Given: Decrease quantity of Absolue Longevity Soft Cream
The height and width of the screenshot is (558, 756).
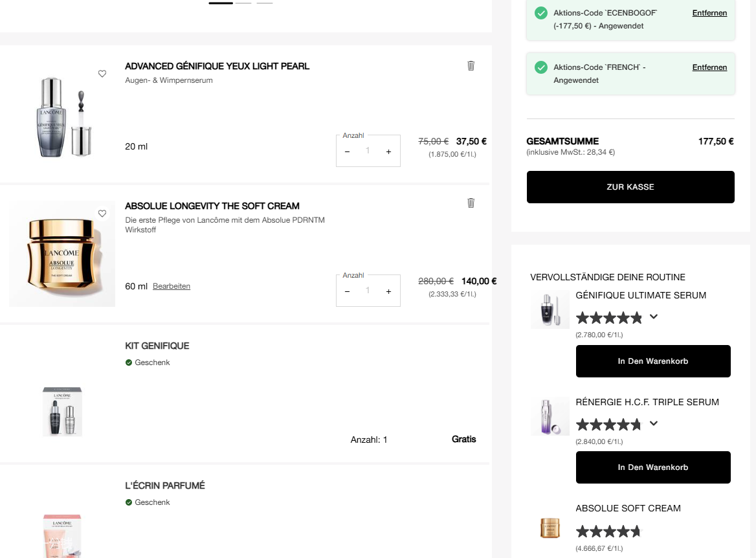Looking at the screenshot, I should pos(348,291).
